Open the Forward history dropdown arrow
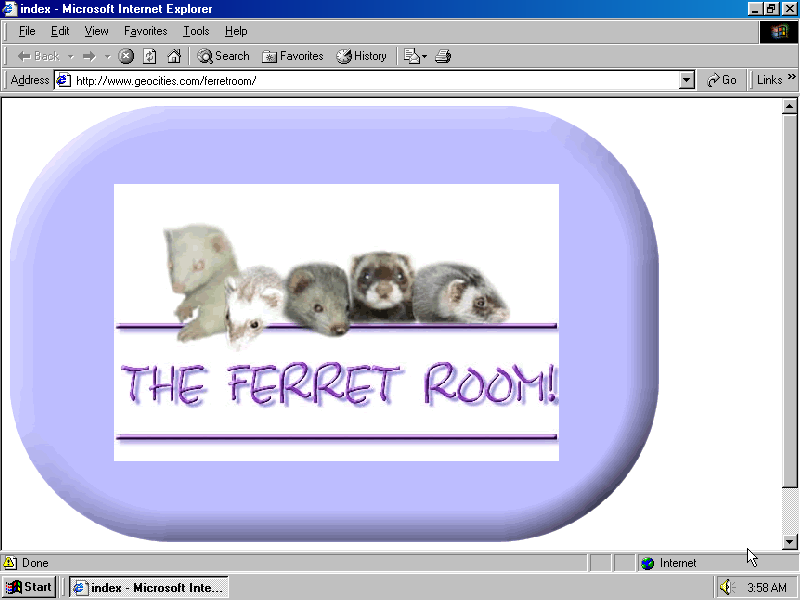This screenshot has width=800, height=600. coord(108,57)
